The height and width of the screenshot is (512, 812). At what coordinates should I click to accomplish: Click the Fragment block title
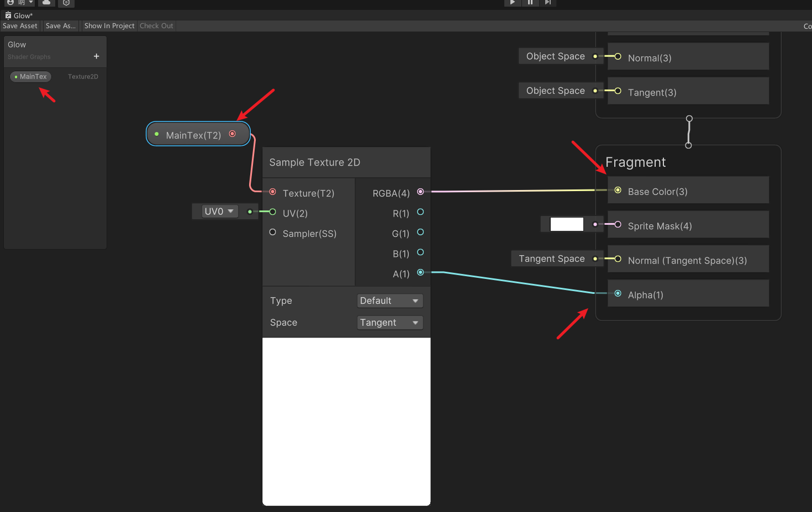[635, 162]
